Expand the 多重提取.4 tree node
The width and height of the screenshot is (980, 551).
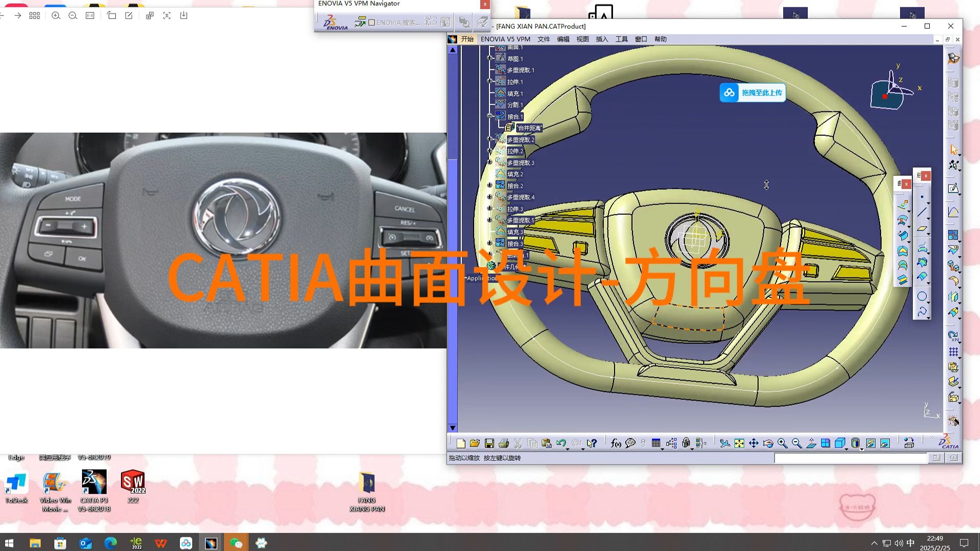[489, 197]
